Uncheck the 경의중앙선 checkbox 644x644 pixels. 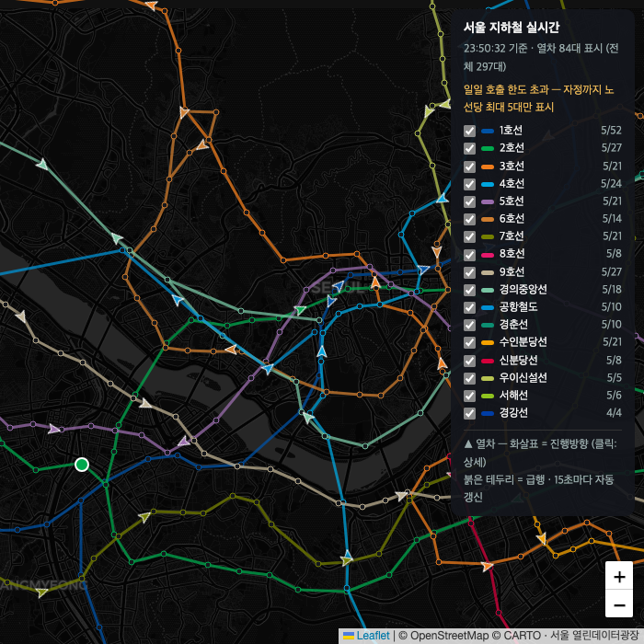click(469, 290)
